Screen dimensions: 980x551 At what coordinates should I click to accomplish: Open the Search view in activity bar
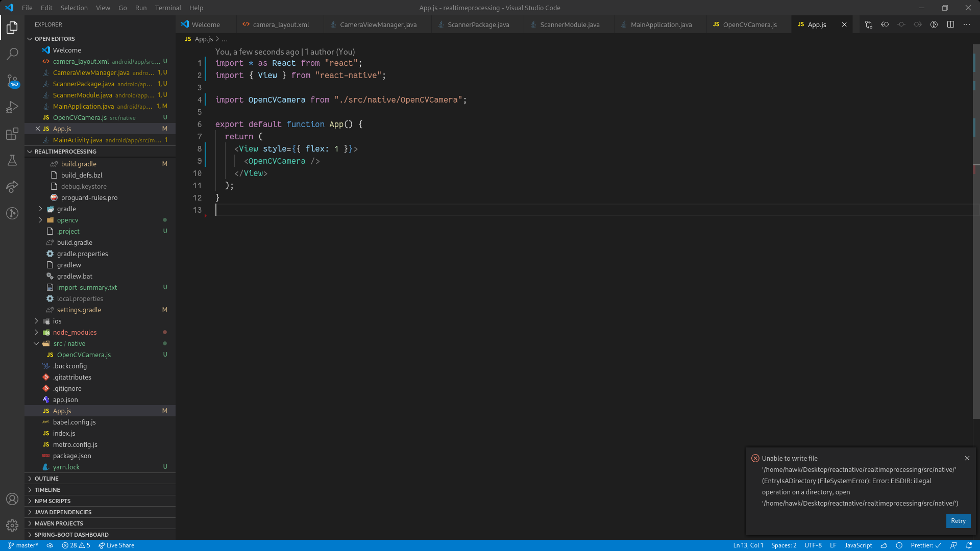(12, 54)
